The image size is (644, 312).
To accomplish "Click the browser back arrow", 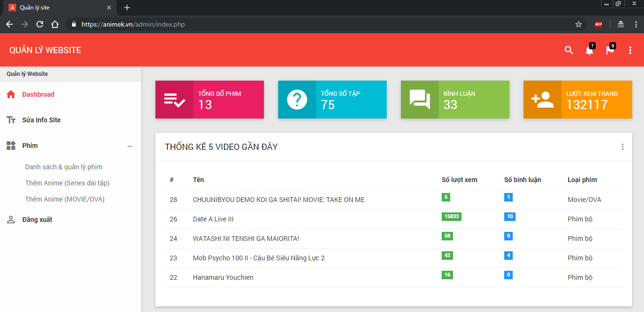I will pyautogui.click(x=9, y=24).
